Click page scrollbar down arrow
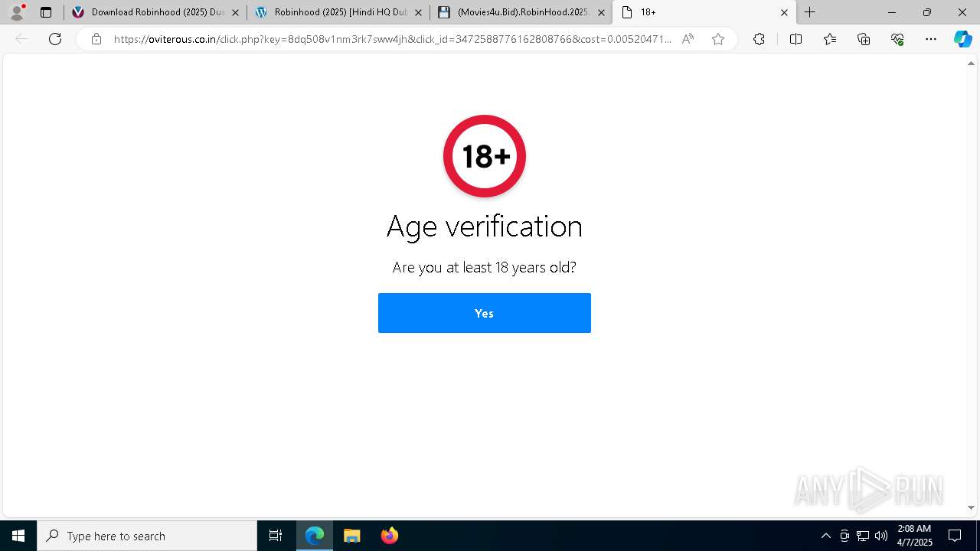Image resolution: width=980 pixels, height=551 pixels. click(971, 507)
